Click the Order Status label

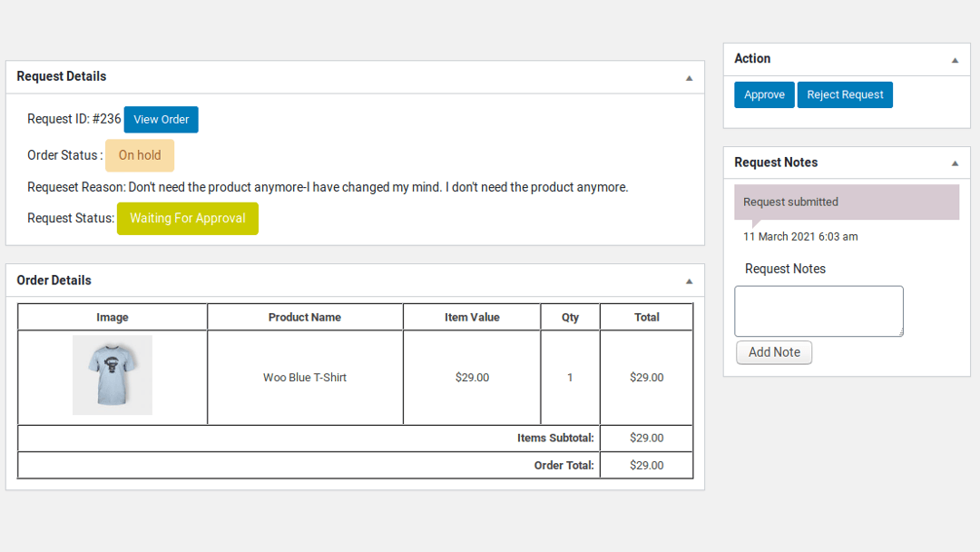[65, 155]
